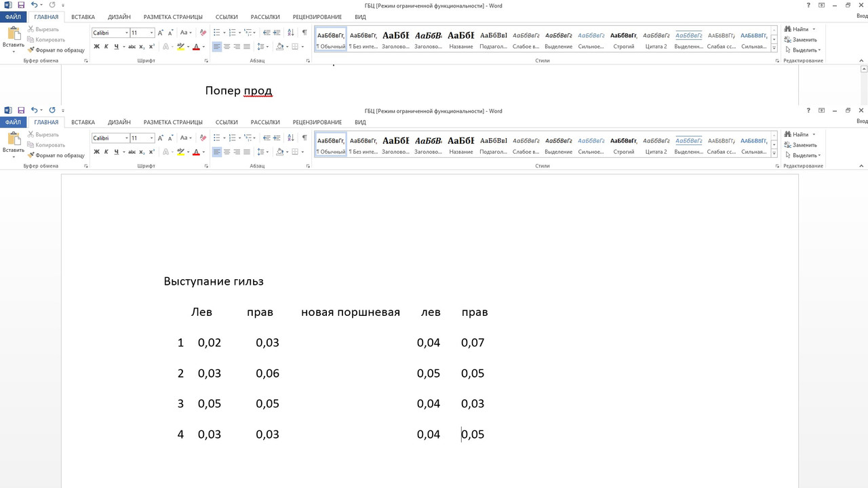Click Заменить in the Попер прод window
This screenshot has width=868, height=488.
(801, 39)
